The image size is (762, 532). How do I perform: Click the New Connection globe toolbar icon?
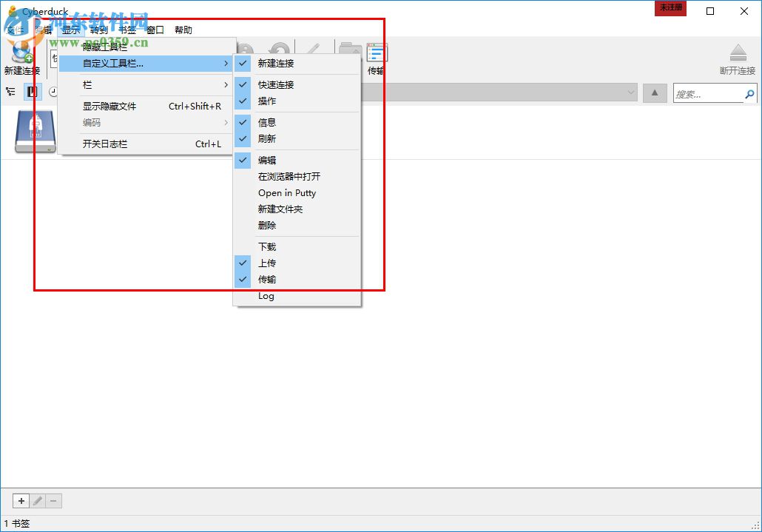[x=21, y=53]
